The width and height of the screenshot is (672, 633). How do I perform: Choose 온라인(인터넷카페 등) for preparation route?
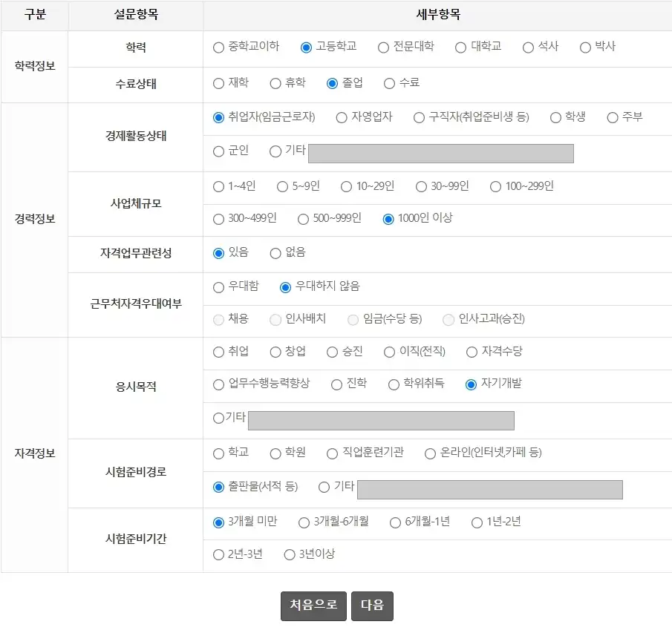coord(429,454)
